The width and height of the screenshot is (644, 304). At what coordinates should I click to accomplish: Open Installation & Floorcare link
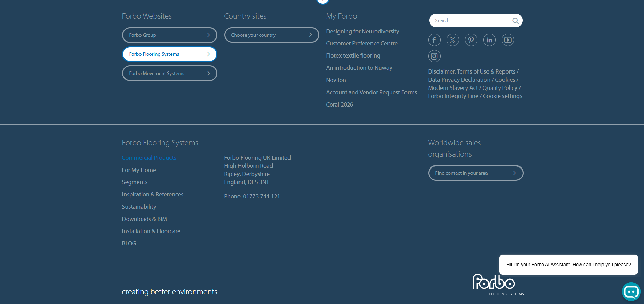click(151, 231)
